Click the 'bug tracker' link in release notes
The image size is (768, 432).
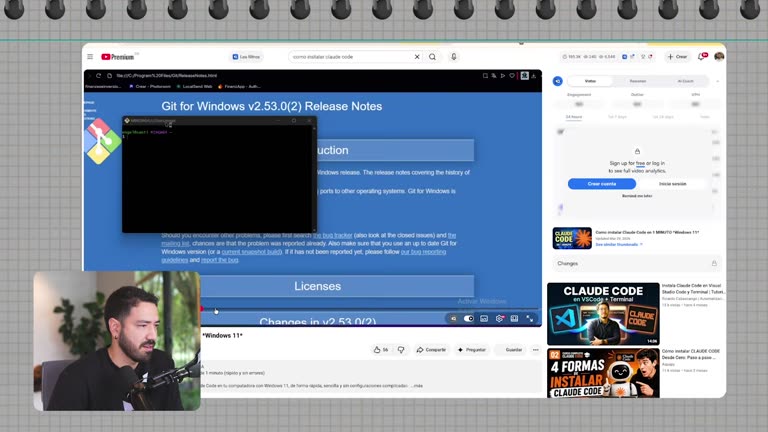point(333,236)
